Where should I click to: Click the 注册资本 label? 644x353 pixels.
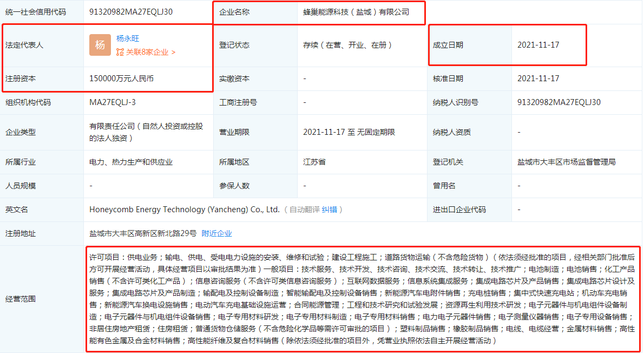click(20, 79)
